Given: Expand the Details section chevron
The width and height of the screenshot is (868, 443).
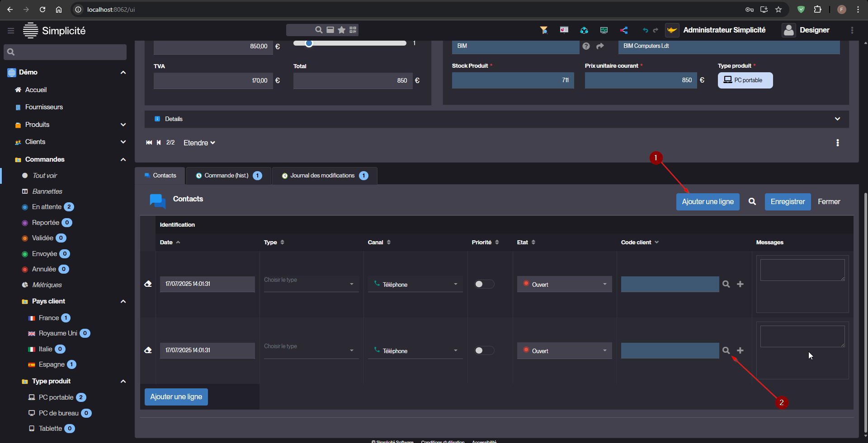Looking at the screenshot, I should pos(837,119).
